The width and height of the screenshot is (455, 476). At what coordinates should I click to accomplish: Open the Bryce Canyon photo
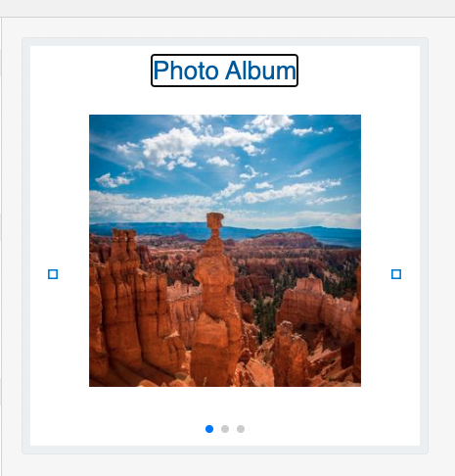pyautogui.click(x=225, y=251)
